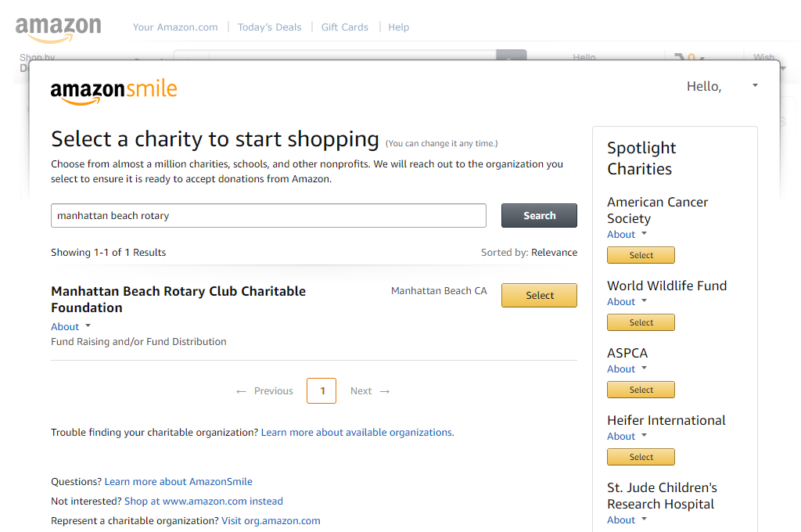The image size is (801, 532).
Task: Change the Sorted by Relevance option
Action: 554,253
